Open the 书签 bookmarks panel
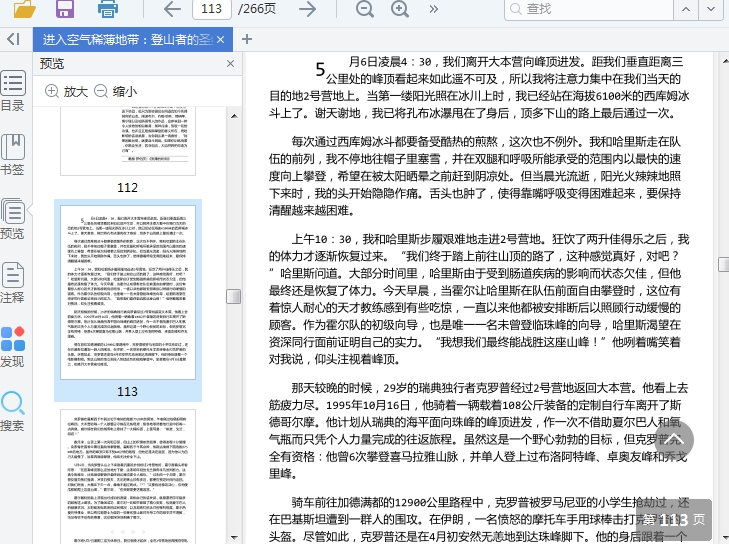 (x=13, y=155)
